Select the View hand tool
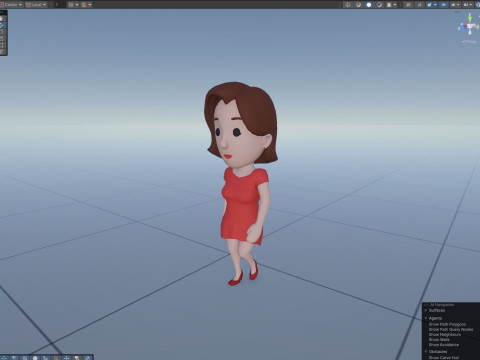This screenshot has height=360, width=480. pos(3,19)
